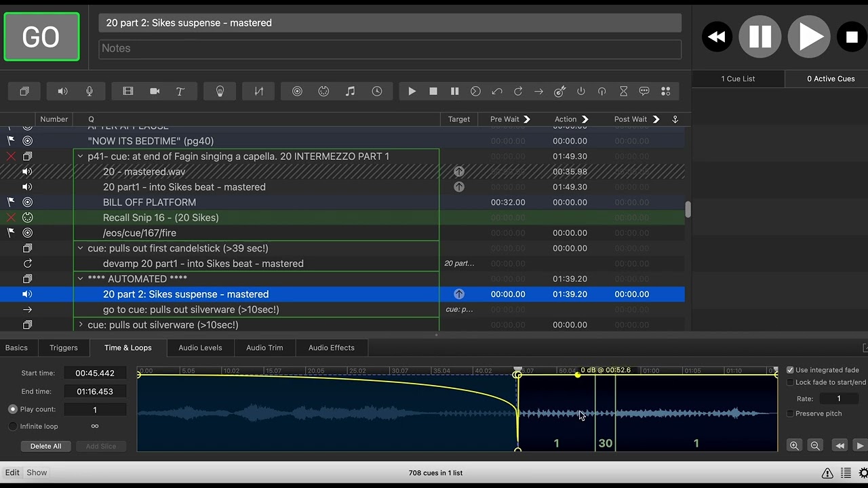Switch to Edit mode
The image size is (868, 488).
pos(12,473)
